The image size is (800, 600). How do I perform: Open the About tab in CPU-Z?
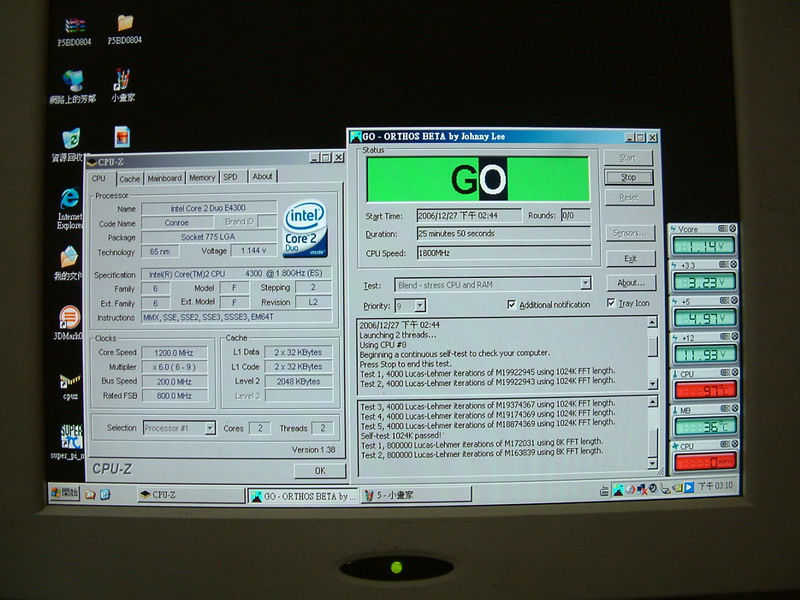pyautogui.click(x=262, y=177)
